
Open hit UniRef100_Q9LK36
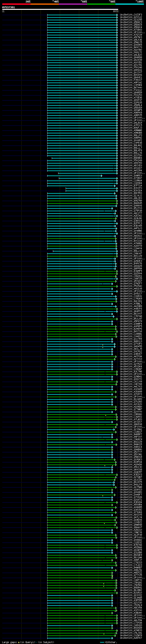coord(131,40)
